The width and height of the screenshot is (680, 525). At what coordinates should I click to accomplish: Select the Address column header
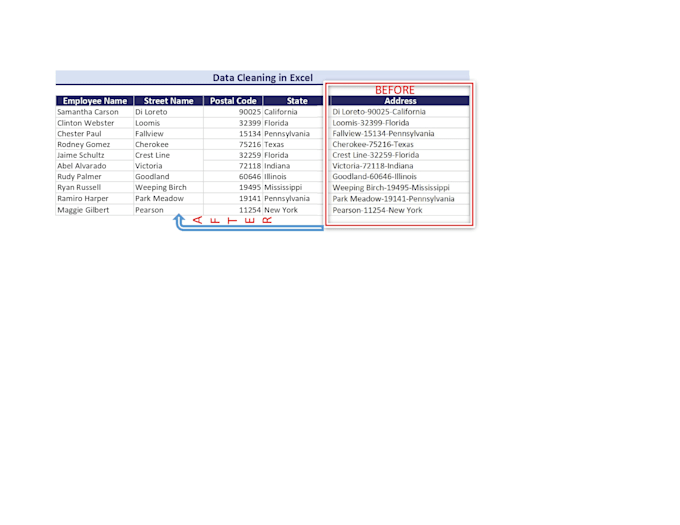coord(399,101)
